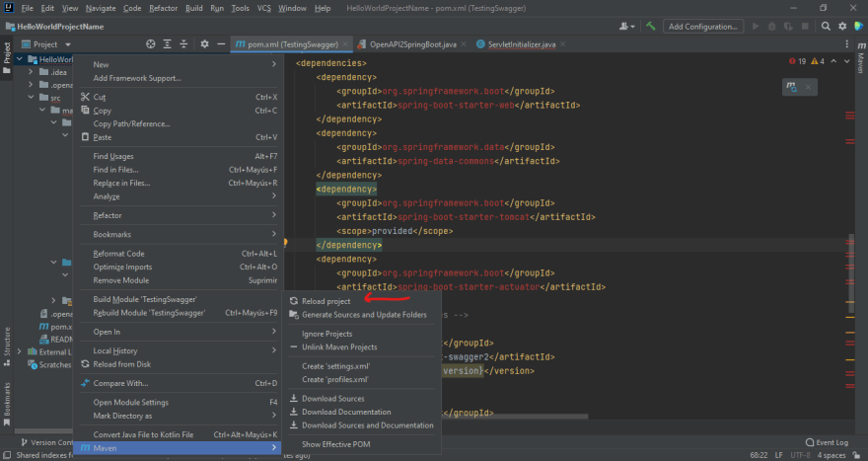This screenshot has height=461, width=868.
Task: Switch to OpenAPI2SpringBoot.java tab
Action: pos(413,44)
